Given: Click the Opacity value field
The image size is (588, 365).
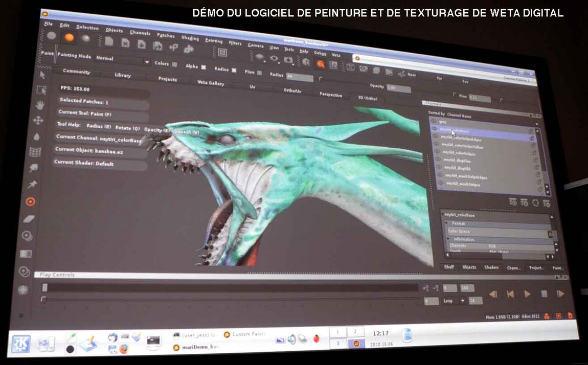Looking at the screenshot, I should pyautogui.click(x=399, y=88).
